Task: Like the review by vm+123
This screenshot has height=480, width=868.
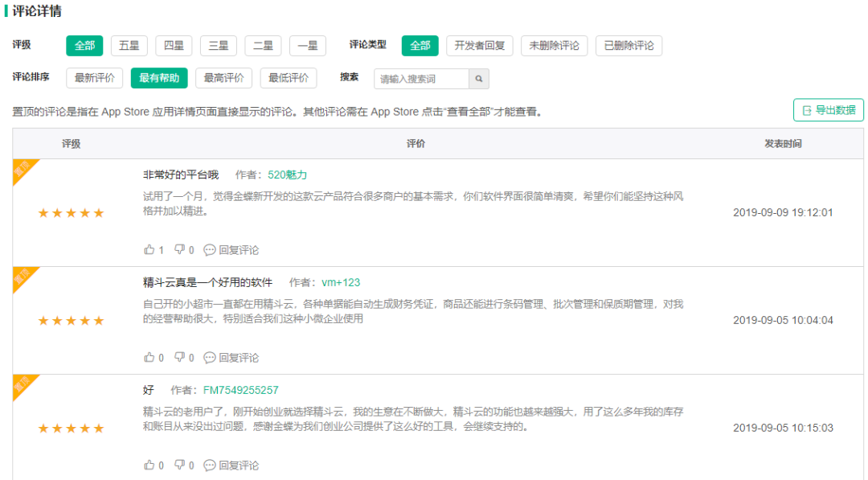Action: 154,358
